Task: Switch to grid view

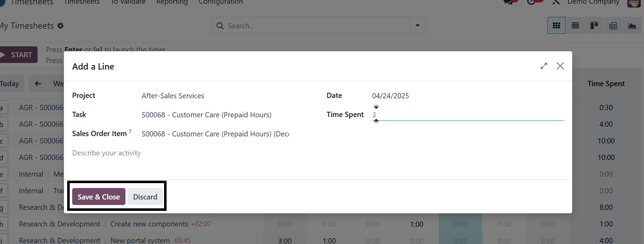Action: (557, 26)
